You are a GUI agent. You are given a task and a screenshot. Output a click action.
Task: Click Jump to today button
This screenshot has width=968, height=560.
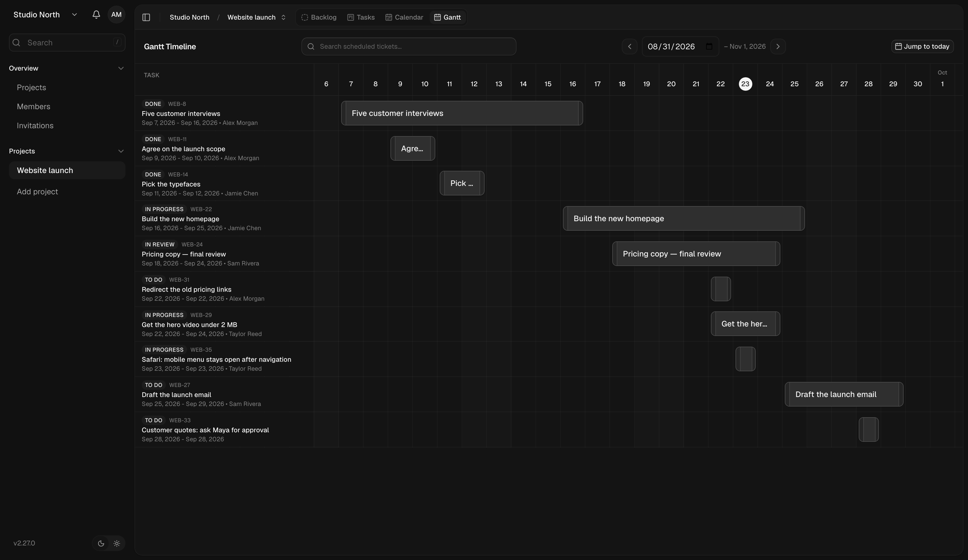click(922, 46)
